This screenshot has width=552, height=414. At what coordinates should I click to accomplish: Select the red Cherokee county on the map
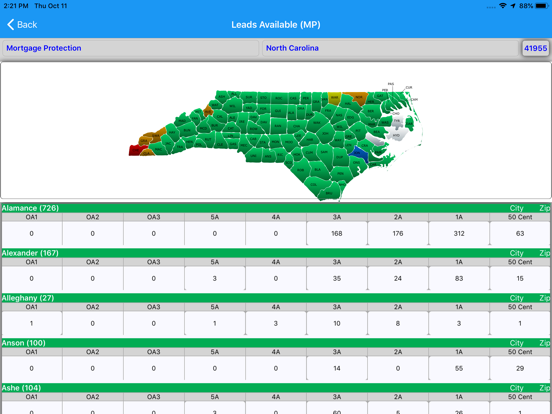point(136,150)
